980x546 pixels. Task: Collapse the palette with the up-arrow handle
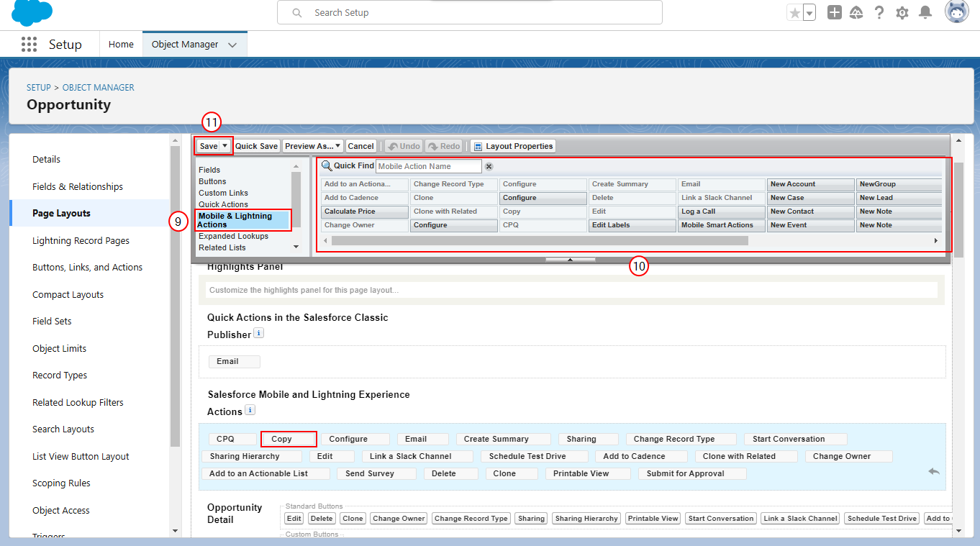(570, 260)
